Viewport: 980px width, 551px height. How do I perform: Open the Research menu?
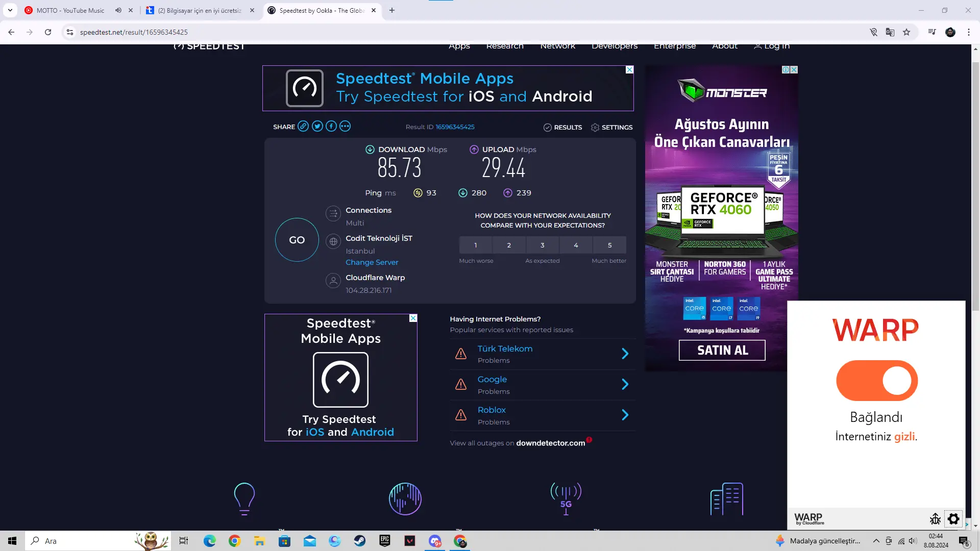click(x=505, y=46)
